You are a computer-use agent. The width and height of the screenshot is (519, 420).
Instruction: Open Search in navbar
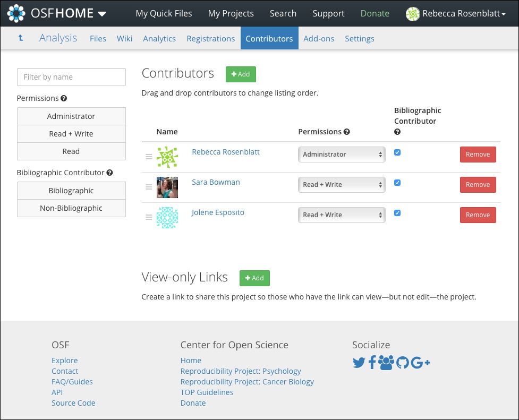click(x=283, y=14)
